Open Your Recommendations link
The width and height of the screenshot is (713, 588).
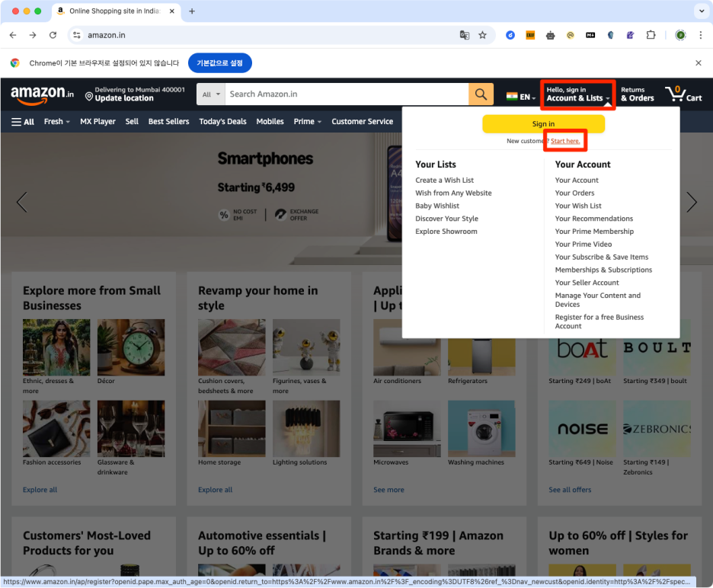pos(594,219)
